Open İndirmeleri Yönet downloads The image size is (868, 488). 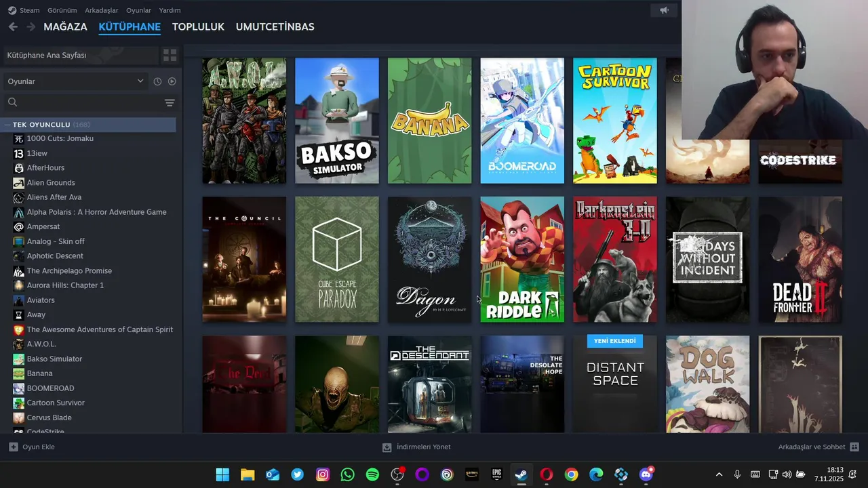[x=416, y=447]
